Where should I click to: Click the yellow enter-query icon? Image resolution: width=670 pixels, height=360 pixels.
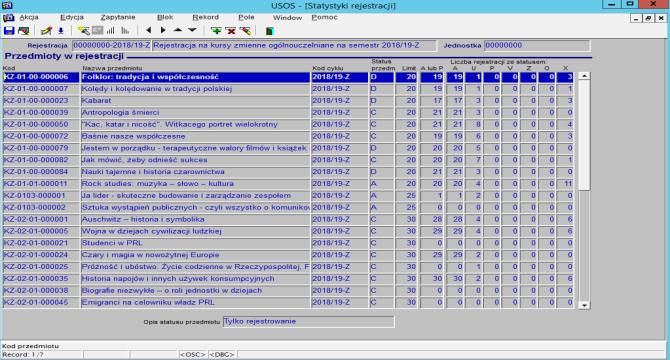tap(84, 31)
